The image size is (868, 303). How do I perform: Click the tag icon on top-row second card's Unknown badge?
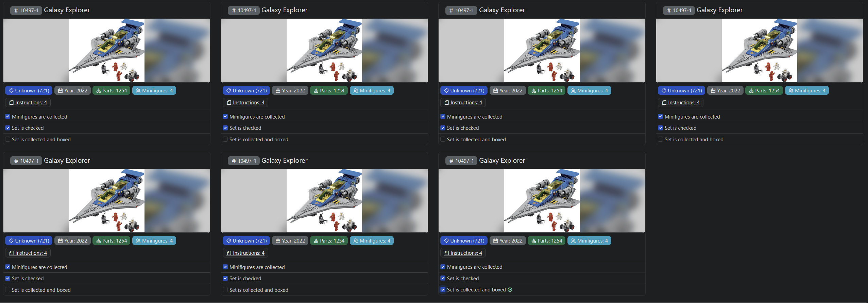click(x=229, y=91)
